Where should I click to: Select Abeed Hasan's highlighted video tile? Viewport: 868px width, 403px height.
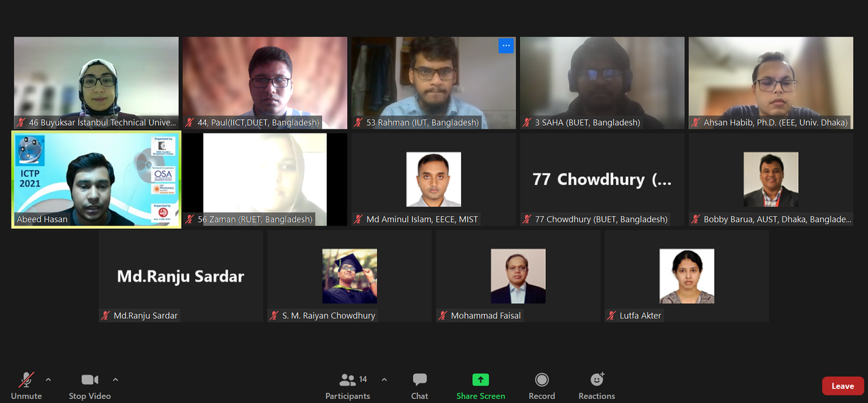click(96, 179)
